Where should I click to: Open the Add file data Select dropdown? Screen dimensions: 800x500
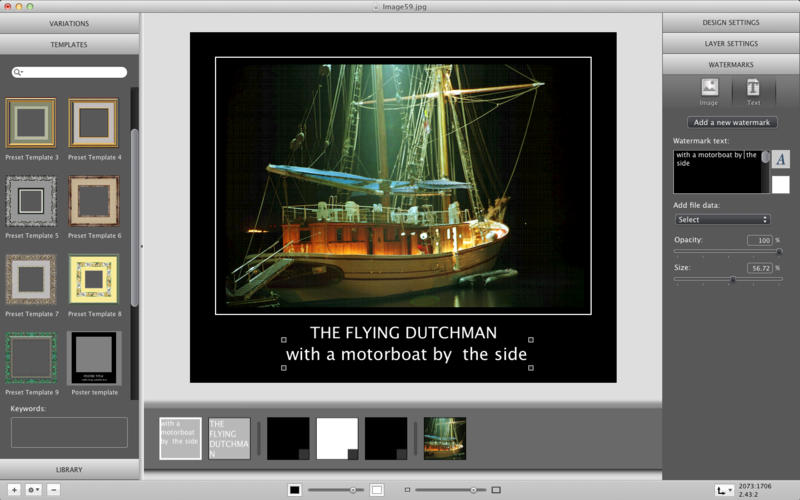[722, 219]
